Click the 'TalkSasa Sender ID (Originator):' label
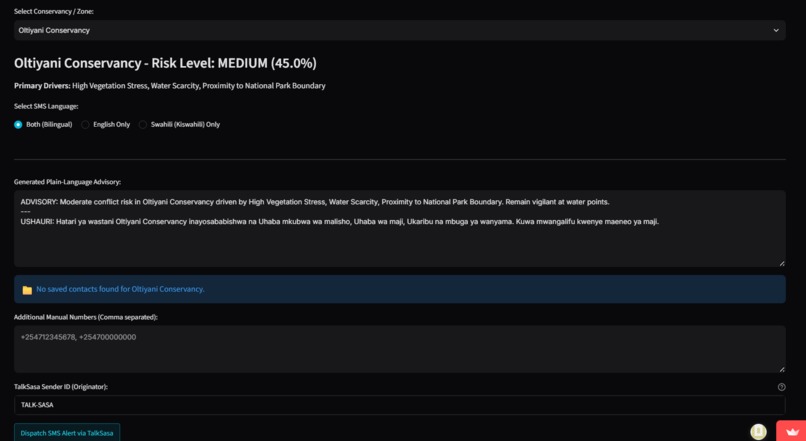The height and width of the screenshot is (441, 806). [x=61, y=387]
